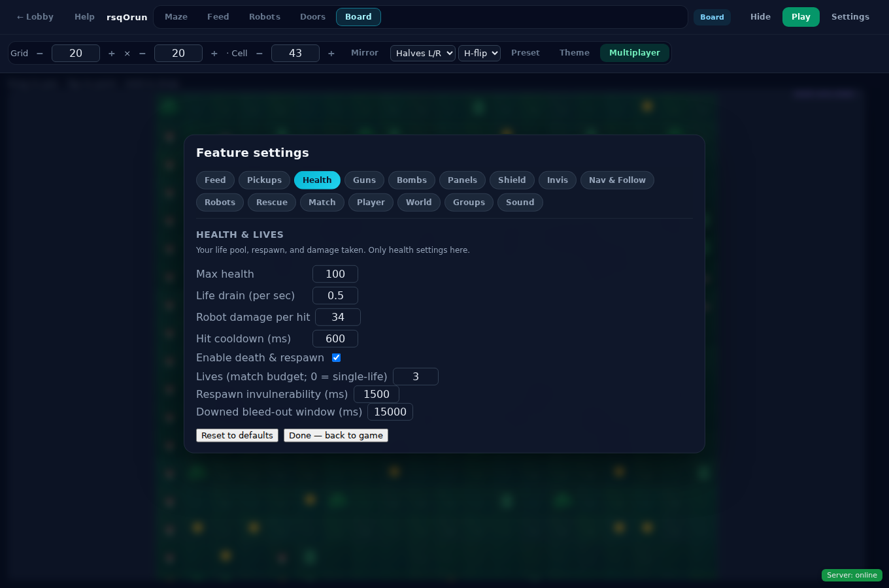Click the Downed bleed-out window field
The height and width of the screenshot is (588, 889).
390,412
